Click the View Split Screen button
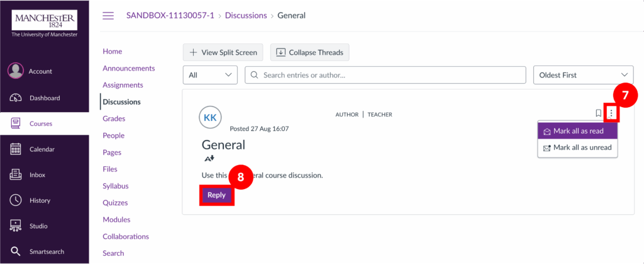 pos(223,52)
